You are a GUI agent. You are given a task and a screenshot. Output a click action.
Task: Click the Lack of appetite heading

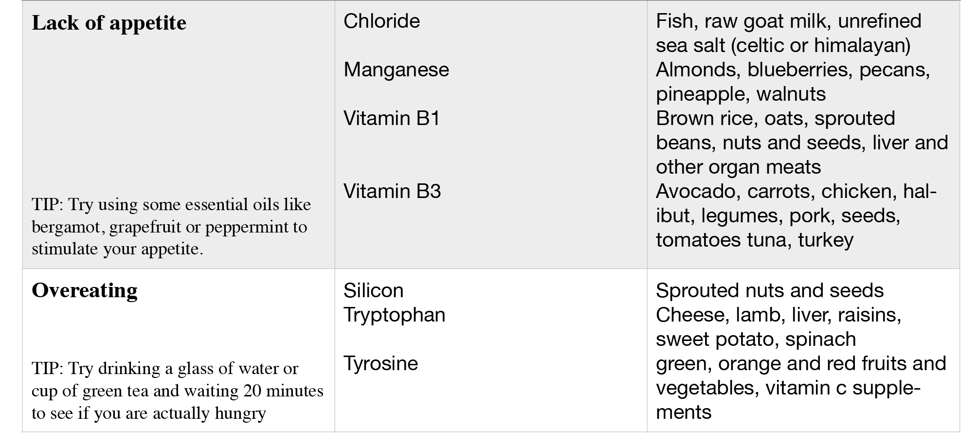tap(109, 23)
